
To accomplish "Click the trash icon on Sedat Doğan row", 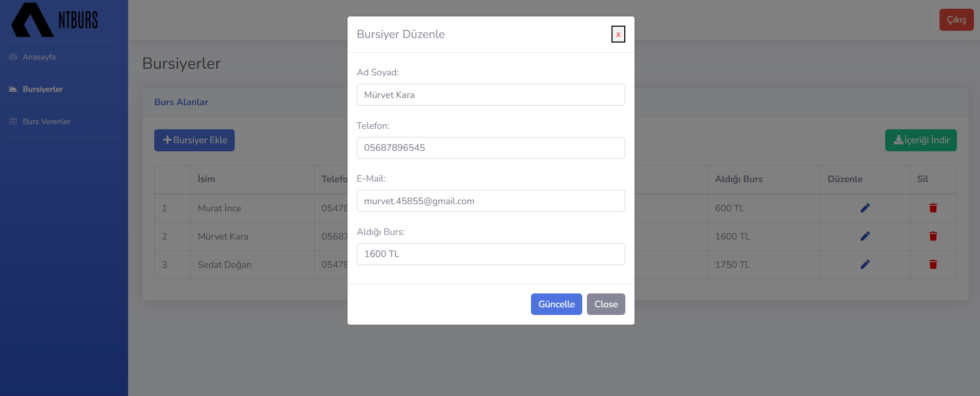I will pos(933,265).
